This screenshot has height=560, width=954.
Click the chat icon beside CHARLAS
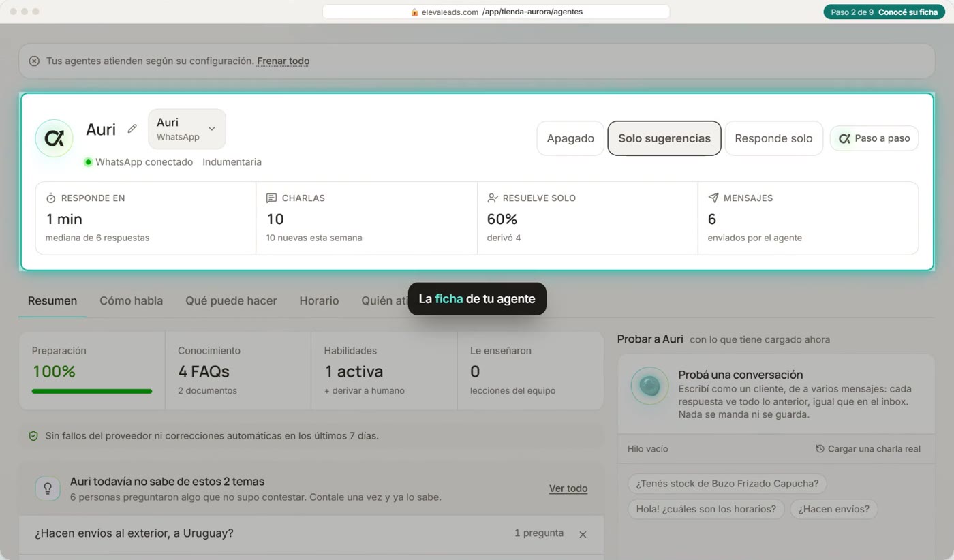point(271,198)
